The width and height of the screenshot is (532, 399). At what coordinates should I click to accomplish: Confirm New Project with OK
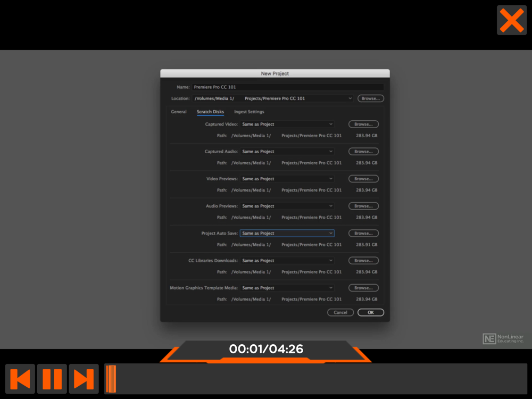coord(370,312)
